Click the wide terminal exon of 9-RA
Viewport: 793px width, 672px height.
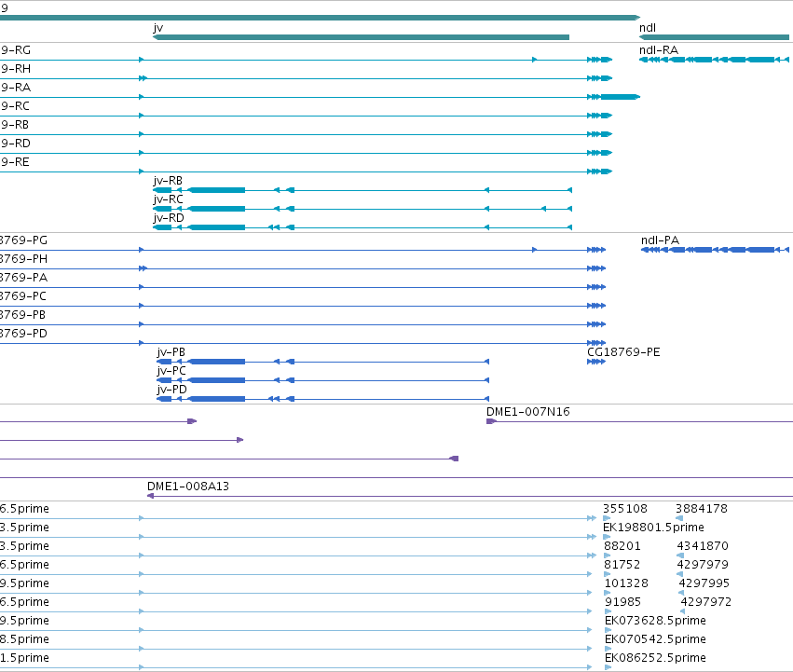(x=620, y=97)
